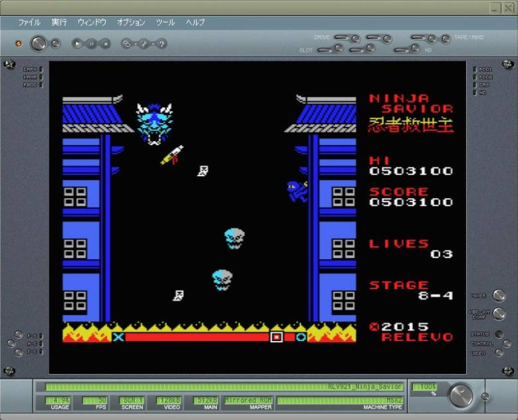Toggle the P-S switch knob
The width and height of the screenshot is (518, 420).
[x=19, y=352]
